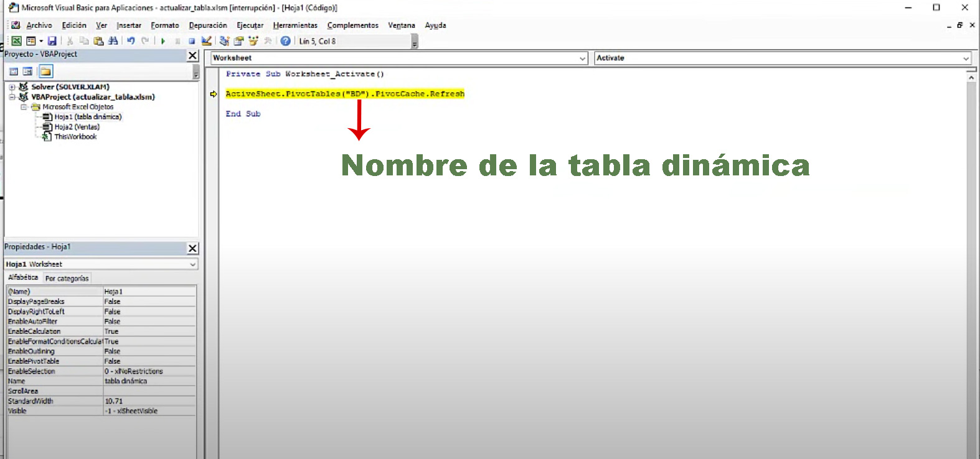
Task: Click the Name property value tabla dinámica
Action: 149,381
